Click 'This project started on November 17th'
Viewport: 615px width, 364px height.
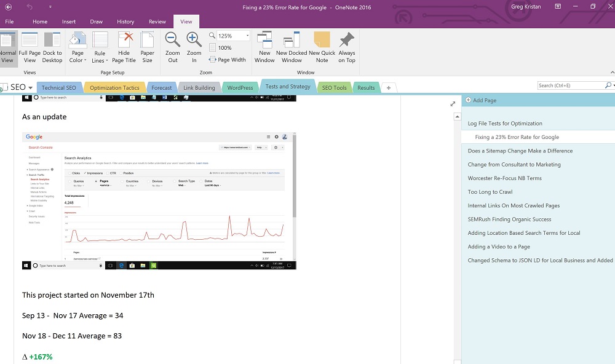click(x=88, y=295)
